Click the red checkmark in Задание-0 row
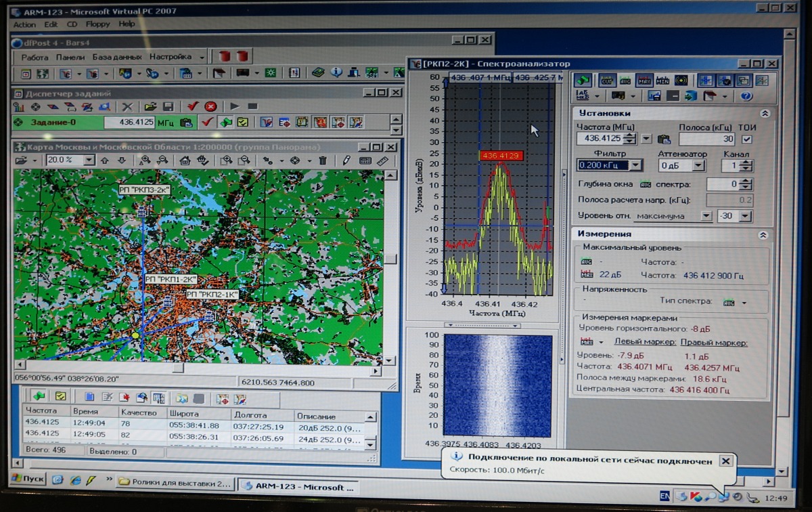812x512 pixels. 207,123
